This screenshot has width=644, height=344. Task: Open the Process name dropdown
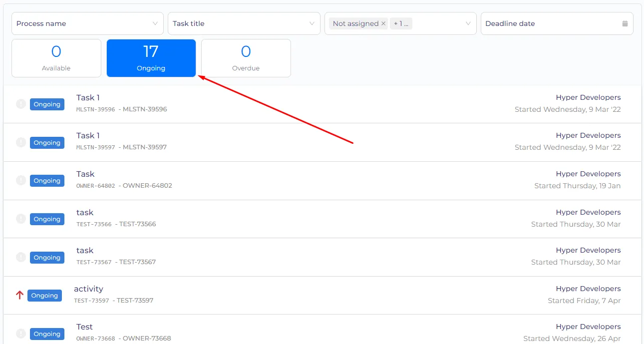(x=87, y=23)
